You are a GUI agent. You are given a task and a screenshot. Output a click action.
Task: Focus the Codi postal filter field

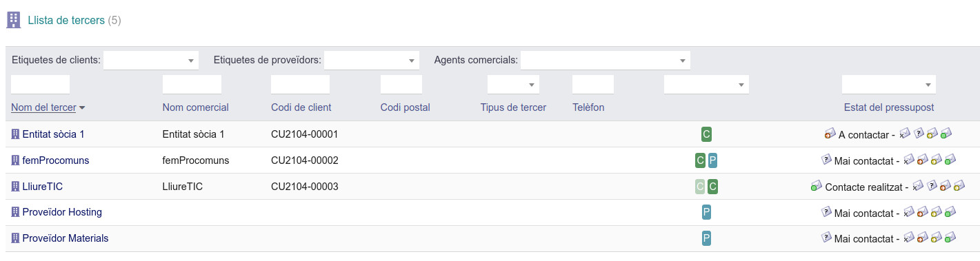coord(401,85)
